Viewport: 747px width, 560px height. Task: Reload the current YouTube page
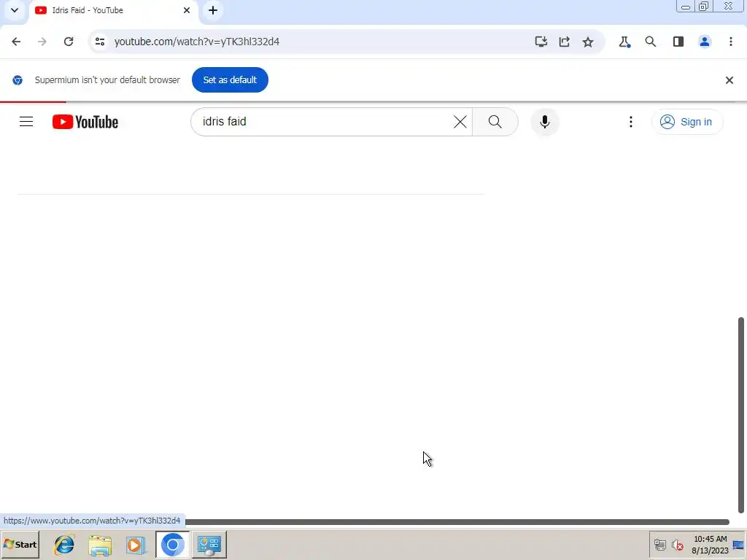tap(69, 42)
